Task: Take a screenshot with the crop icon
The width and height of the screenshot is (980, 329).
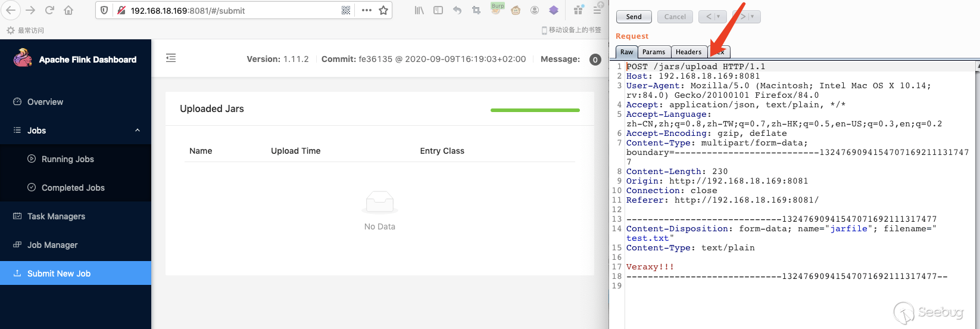Action: (476, 10)
